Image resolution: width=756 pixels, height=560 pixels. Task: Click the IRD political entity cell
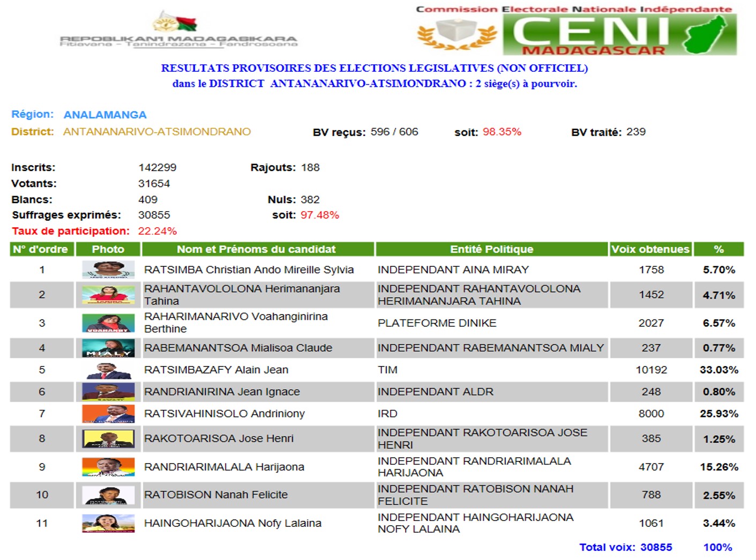tap(492, 414)
